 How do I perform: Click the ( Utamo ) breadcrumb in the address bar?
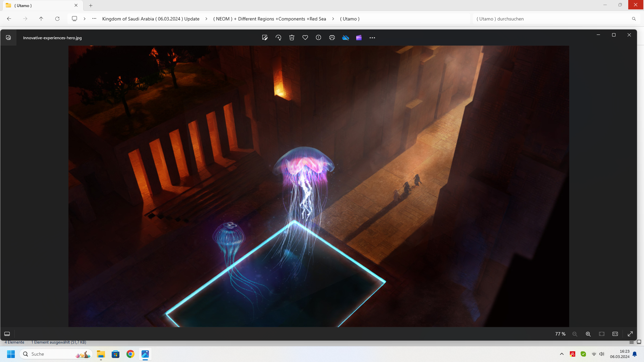[350, 19]
